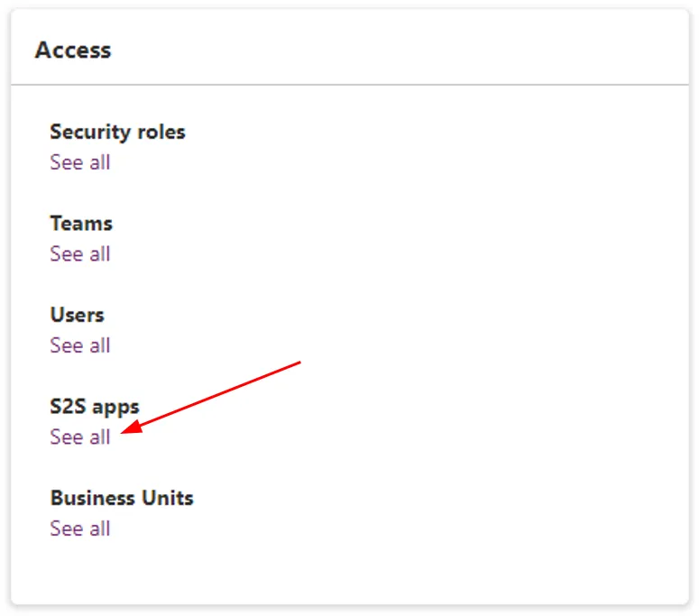Viewport: 699px width, 616px height.
Task: Show the full list of teams
Action: pos(79,254)
